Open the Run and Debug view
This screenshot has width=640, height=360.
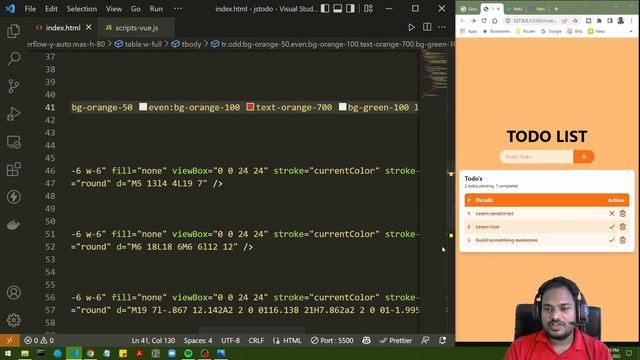13,114
